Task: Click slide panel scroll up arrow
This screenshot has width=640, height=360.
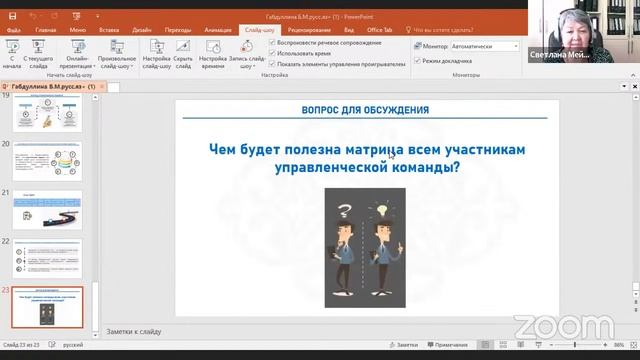Action: (x=95, y=97)
